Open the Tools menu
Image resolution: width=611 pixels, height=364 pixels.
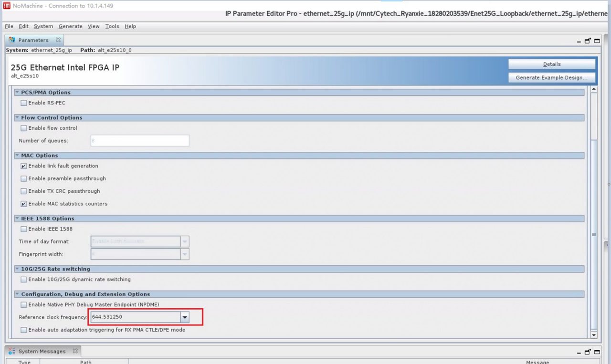(112, 26)
